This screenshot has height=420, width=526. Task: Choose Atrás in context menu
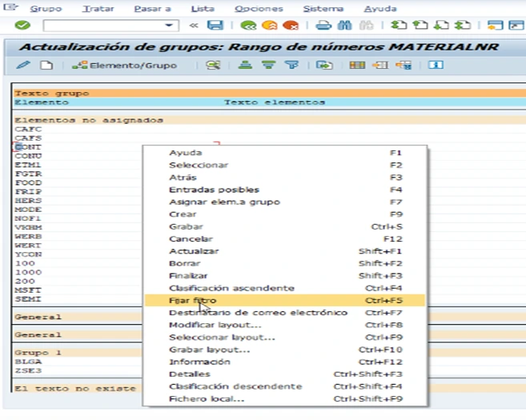(285, 178)
